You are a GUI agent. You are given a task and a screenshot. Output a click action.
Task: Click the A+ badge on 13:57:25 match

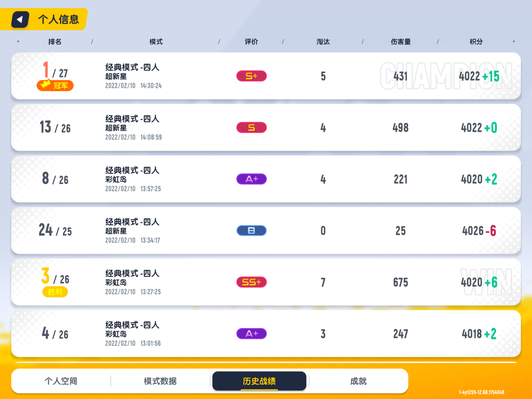click(251, 179)
